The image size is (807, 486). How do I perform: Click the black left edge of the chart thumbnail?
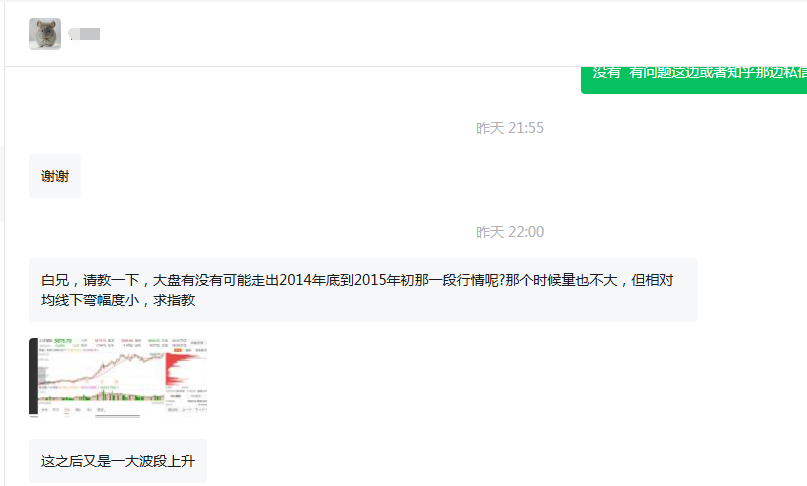click(x=33, y=376)
